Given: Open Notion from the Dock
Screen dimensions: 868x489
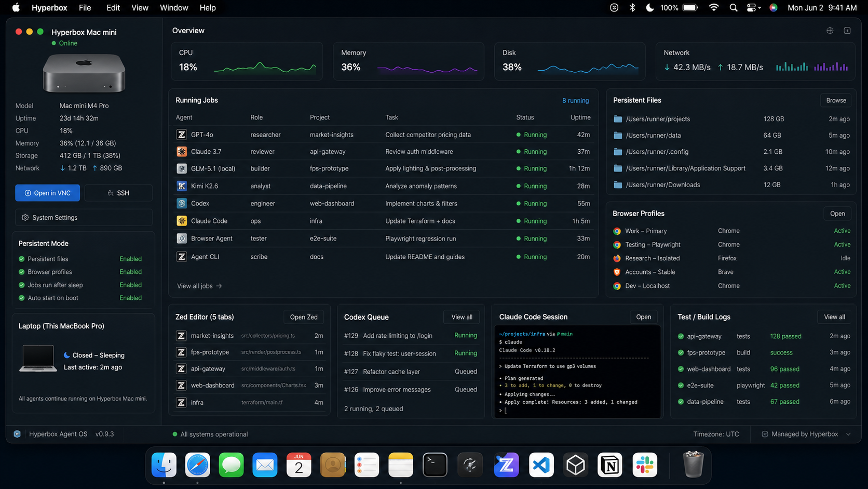Looking at the screenshot, I should point(610,465).
